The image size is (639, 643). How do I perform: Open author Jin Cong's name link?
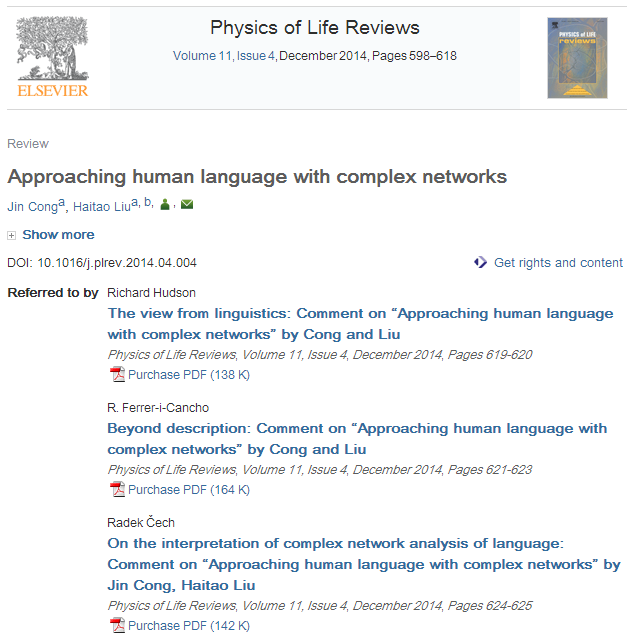pos(32,207)
